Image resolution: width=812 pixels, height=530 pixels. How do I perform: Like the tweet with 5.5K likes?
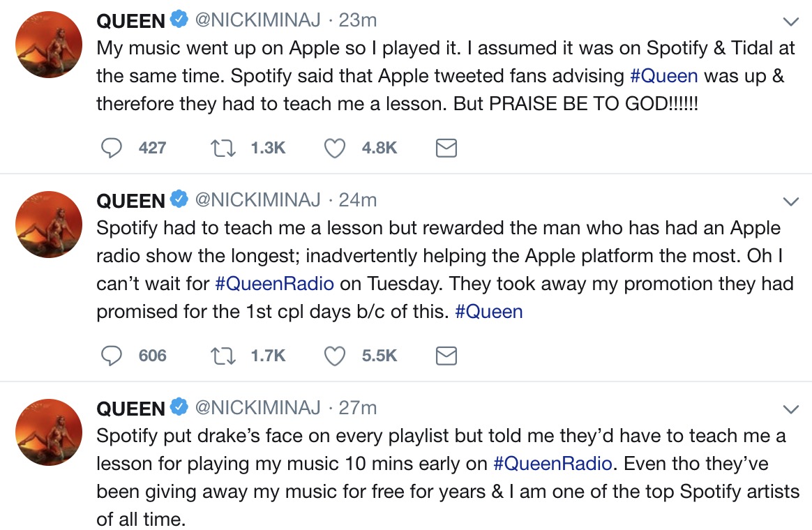(x=336, y=356)
